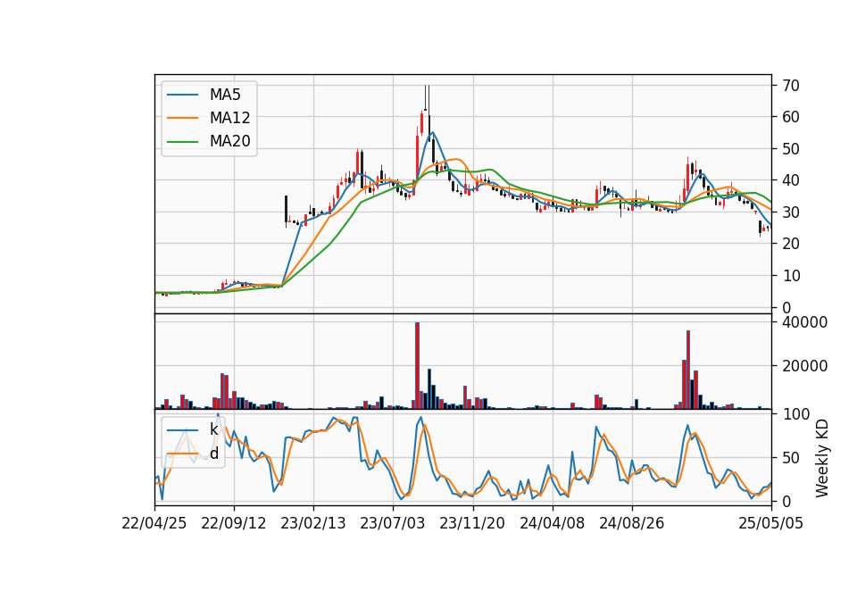This screenshot has width=857, height=616.
Task: Click the MA5 legend label
Action: tap(225, 95)
